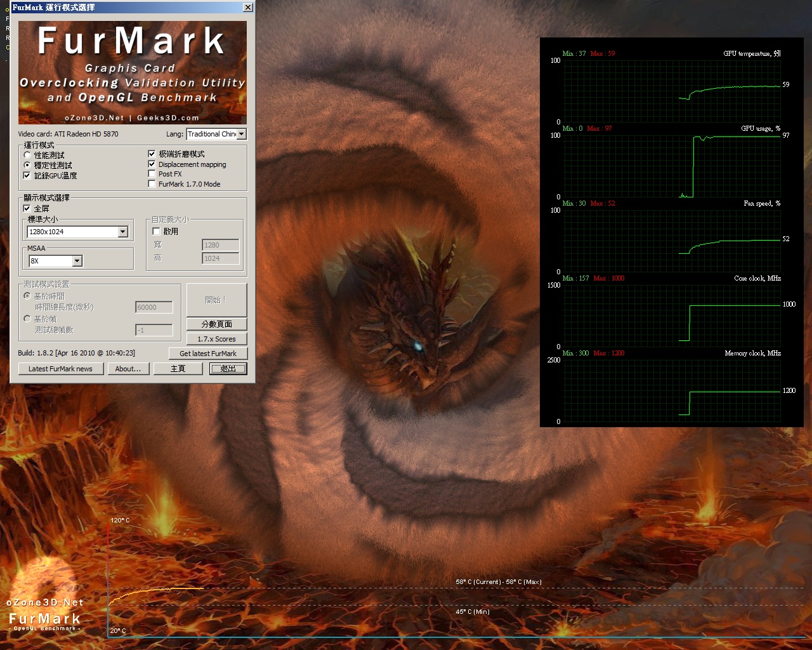Image resolution: width=812 pixels, height=650 pixels.
Task: Select the 基於幀 radio button
Action: point(27,319)
